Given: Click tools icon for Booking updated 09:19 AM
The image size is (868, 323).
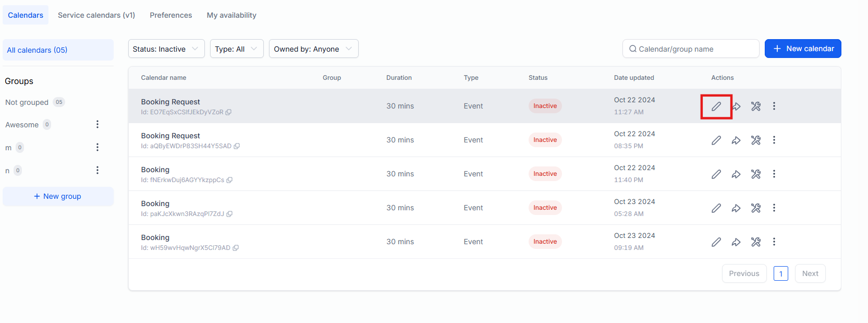Looking at the screenshot, I should tap(755, 242).
